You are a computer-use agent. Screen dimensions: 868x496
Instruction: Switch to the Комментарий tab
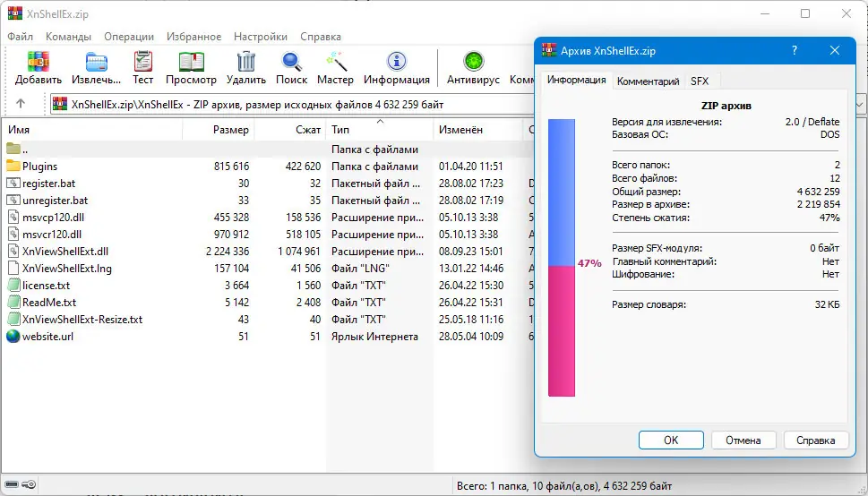click(648, 81)
